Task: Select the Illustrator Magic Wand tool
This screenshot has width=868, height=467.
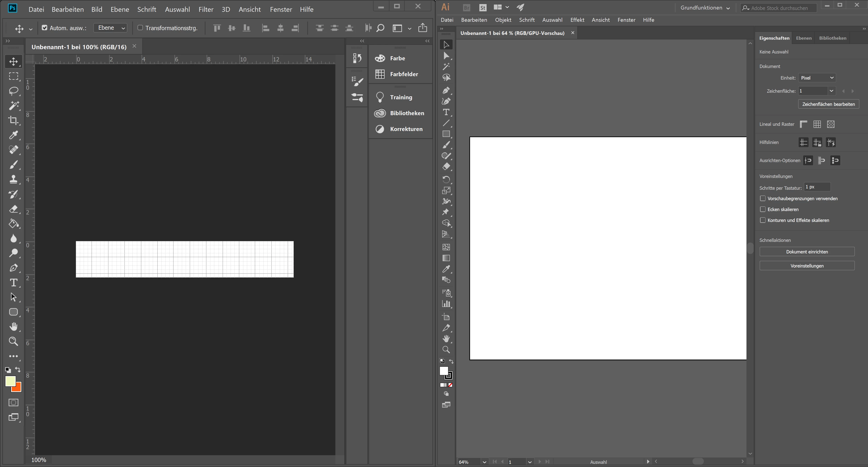Action: click(x=446, y=67)
